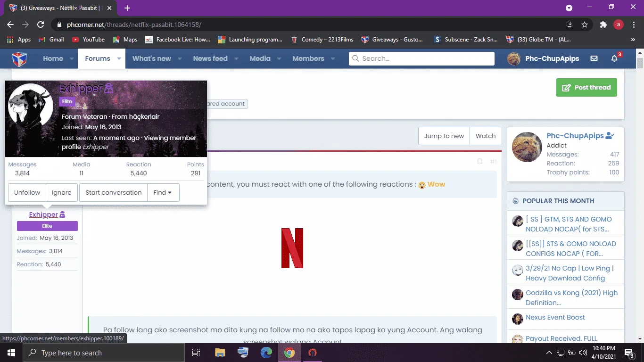Open the Windows notification center icon
644x362 pixels.
tap(629, 353)
